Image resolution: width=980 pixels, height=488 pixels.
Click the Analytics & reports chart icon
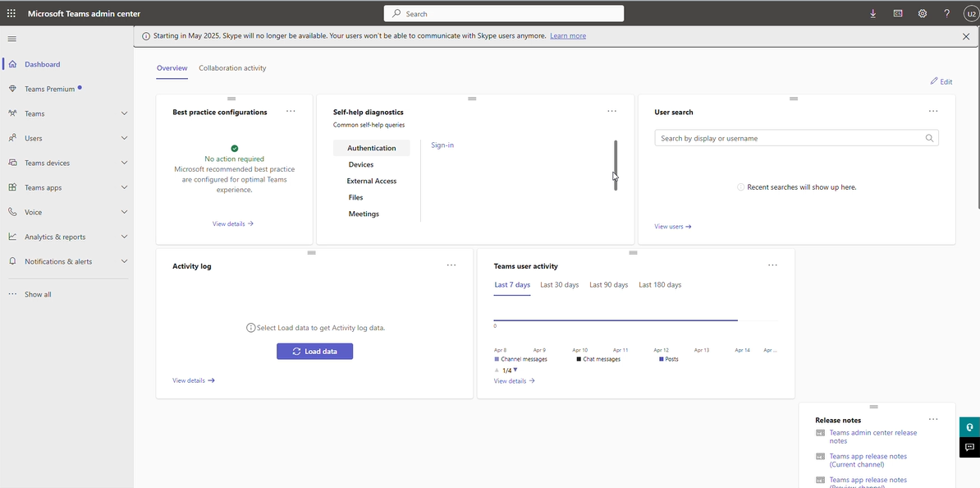12,237
